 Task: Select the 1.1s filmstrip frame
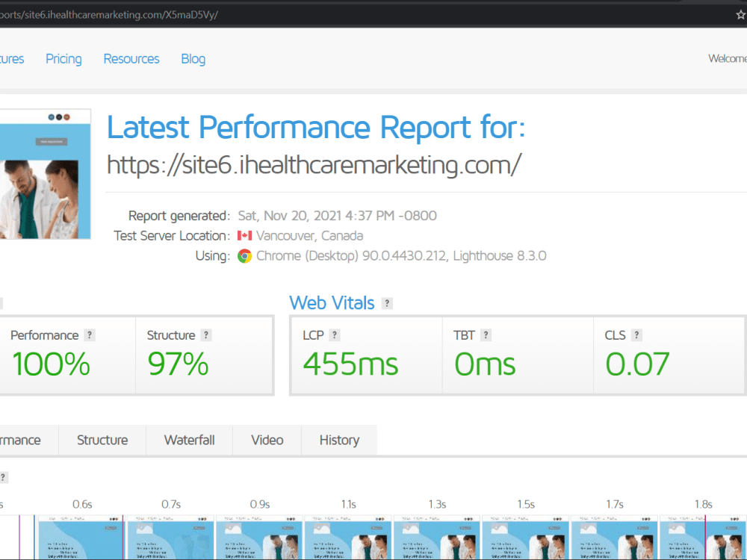(348, 537)
